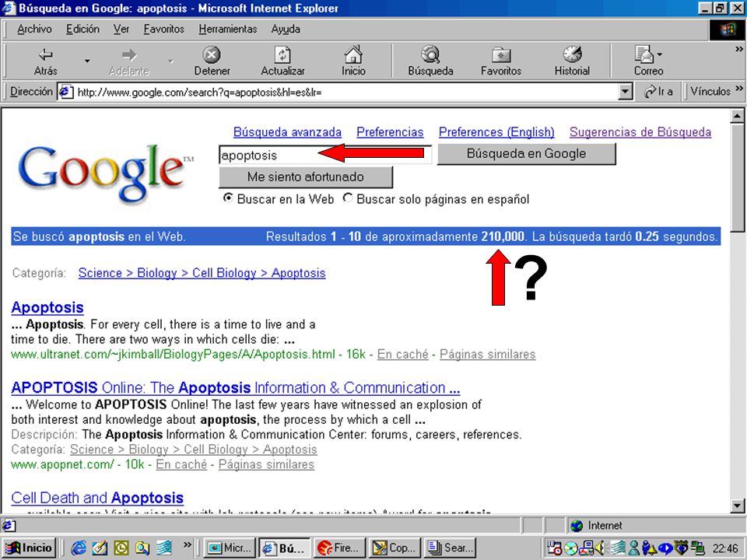Click the scroll down arrow of the page
This screenshot has width=747, height=560.
tap(737, 506)
